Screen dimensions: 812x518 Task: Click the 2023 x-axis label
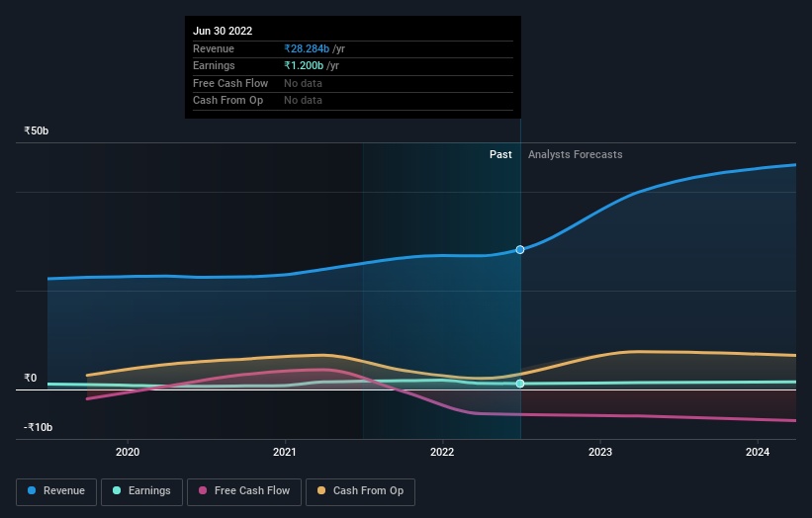click(599, 452)
